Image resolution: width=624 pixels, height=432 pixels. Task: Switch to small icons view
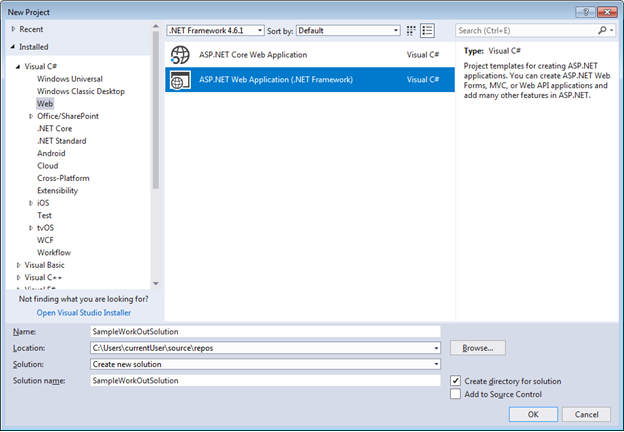click(x=411, y=31)
